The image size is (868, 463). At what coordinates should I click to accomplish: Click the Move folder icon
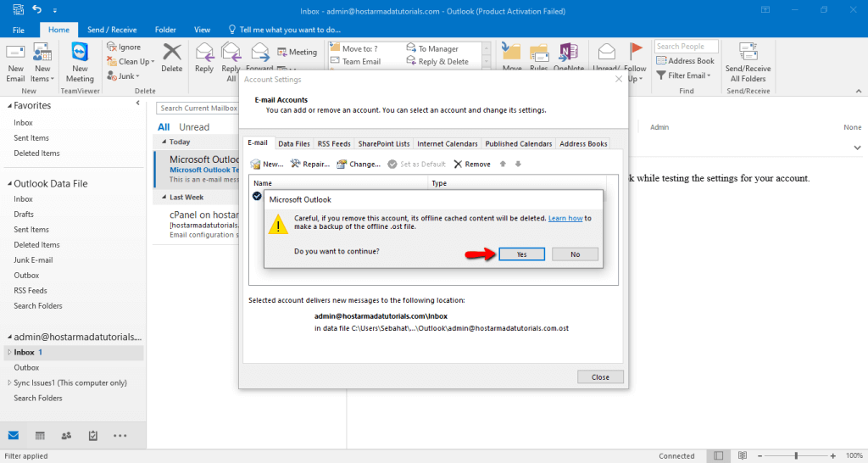[511, 53]
